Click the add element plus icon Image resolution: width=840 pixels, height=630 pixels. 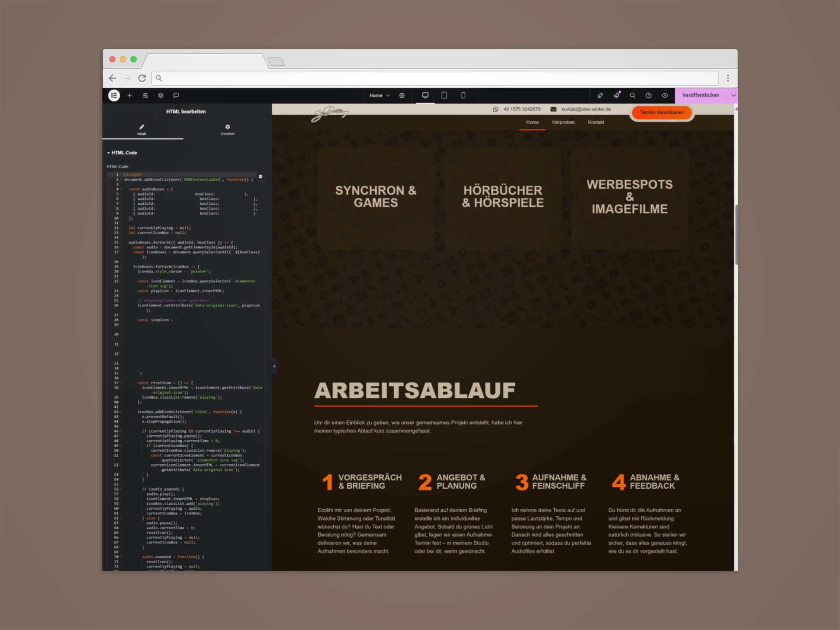click(129, 95)
